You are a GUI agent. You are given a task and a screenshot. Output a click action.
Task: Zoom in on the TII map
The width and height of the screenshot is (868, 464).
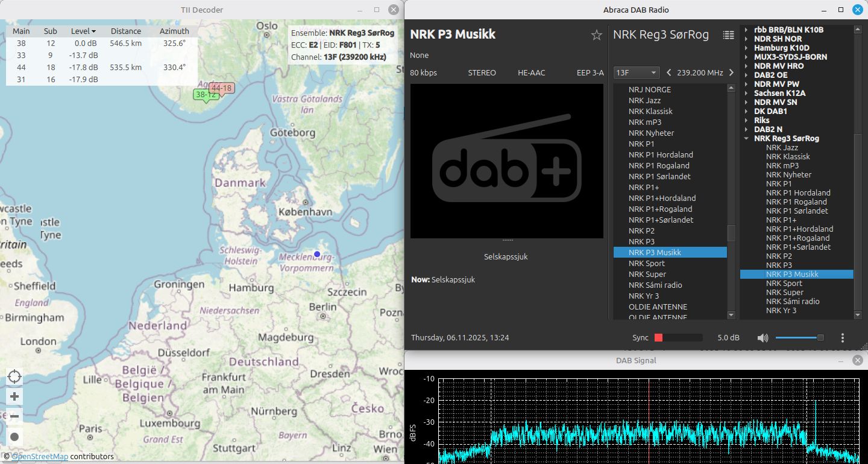point(14,396)
